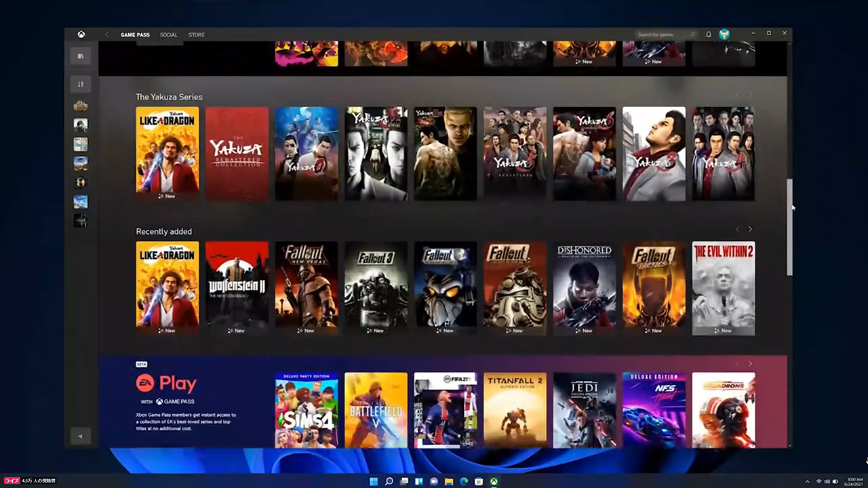The height and width of the screenshot is (488, 868).
Task: Open Like a Dragon in Recently added row
Action: [x=167, y=288]
